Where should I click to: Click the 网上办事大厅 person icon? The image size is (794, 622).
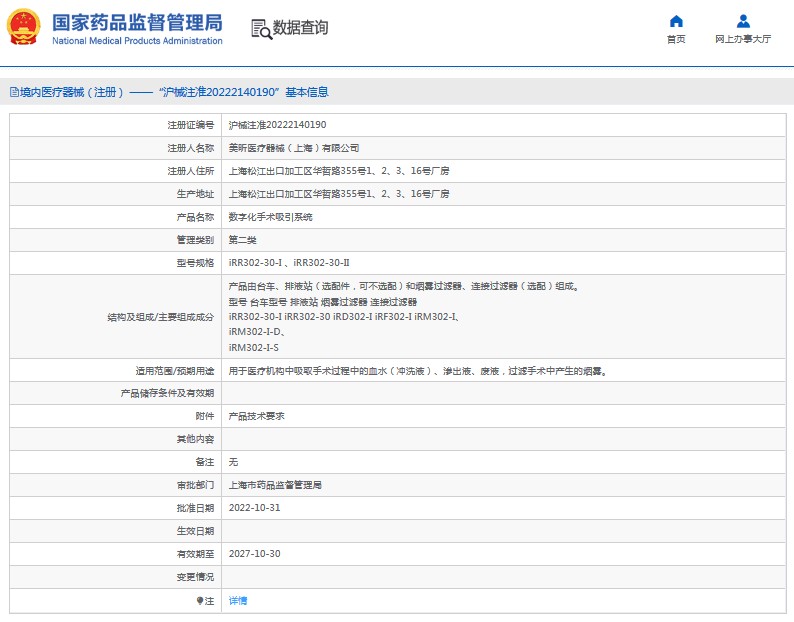point(743,21)
